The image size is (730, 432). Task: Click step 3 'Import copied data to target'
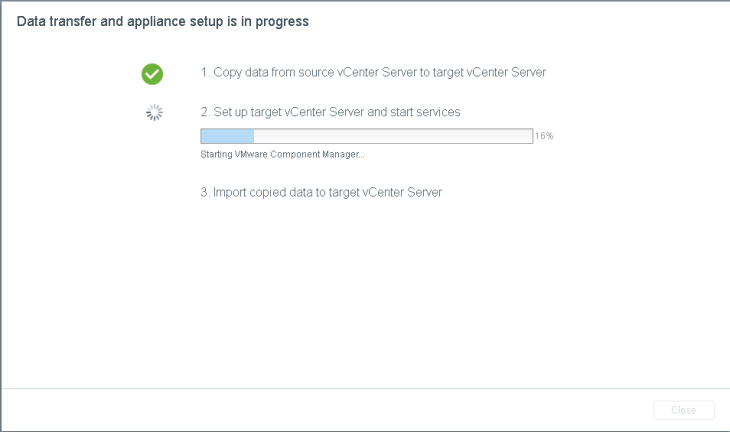321,192
